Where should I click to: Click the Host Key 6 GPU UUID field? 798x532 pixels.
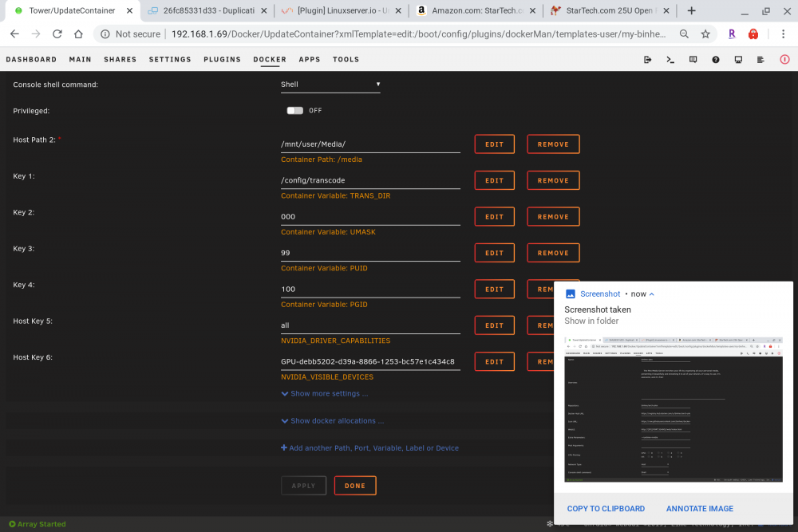tap(370, 361)
